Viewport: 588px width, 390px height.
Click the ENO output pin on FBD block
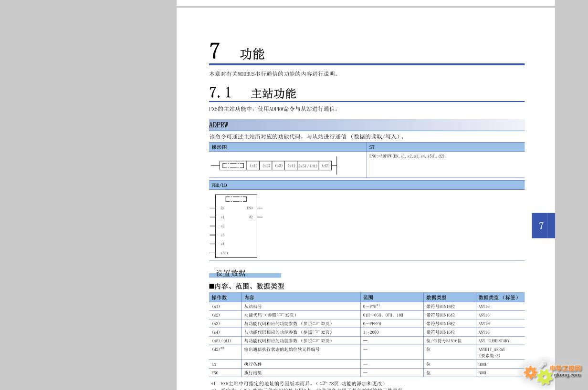250,208
